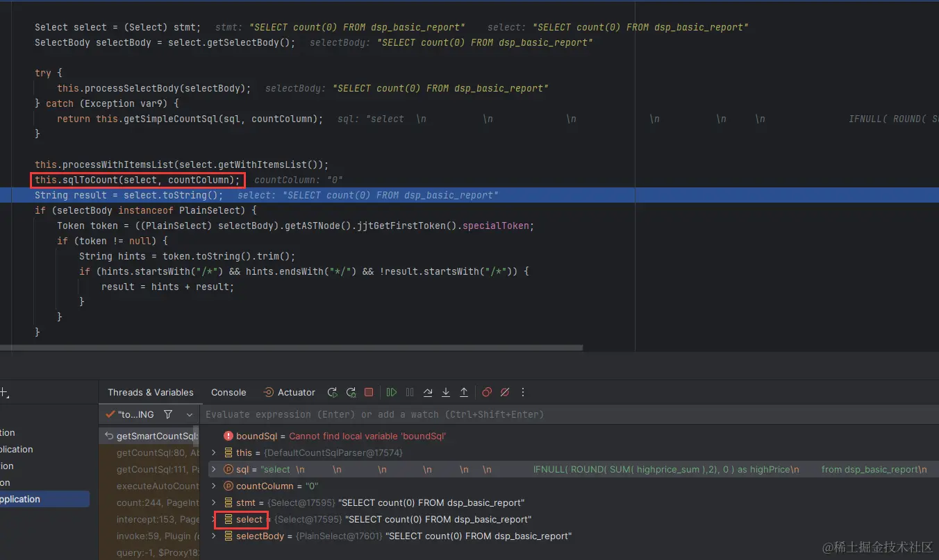Click the line 'this.processSelectBody(selectBody);'
The image size is (939, 560).
154,89
